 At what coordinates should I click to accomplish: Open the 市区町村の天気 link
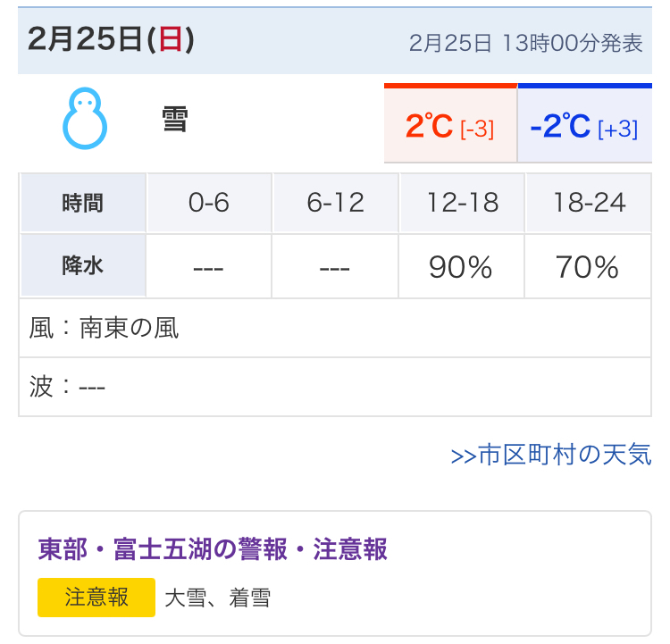pyautogui.click(x=551, y=456)
